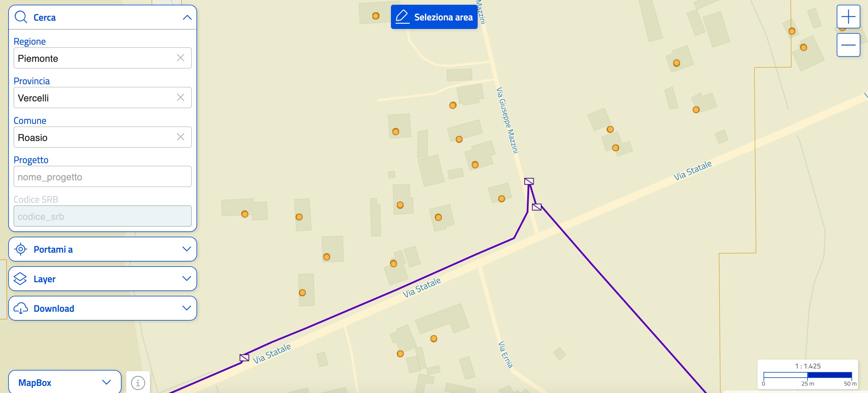Open the info circle icon

(x=138, y=383)
